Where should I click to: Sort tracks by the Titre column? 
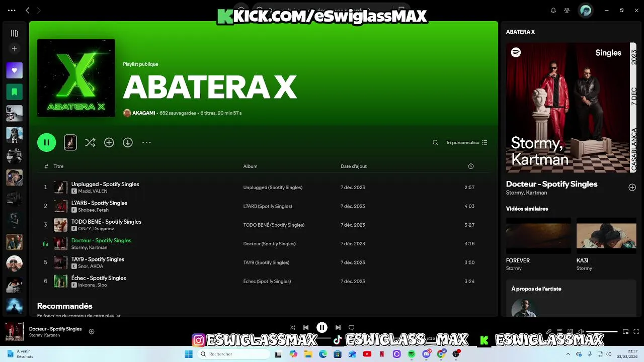59,166
